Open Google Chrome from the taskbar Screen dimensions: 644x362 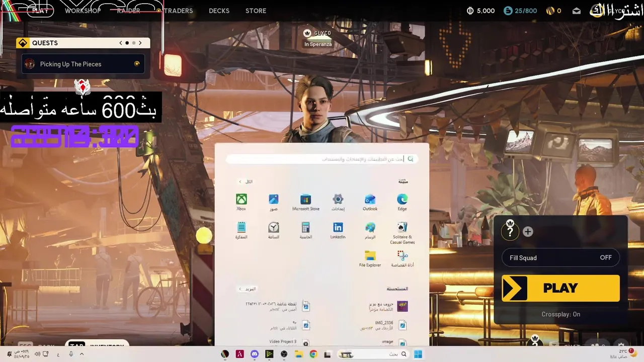[313, 354]
